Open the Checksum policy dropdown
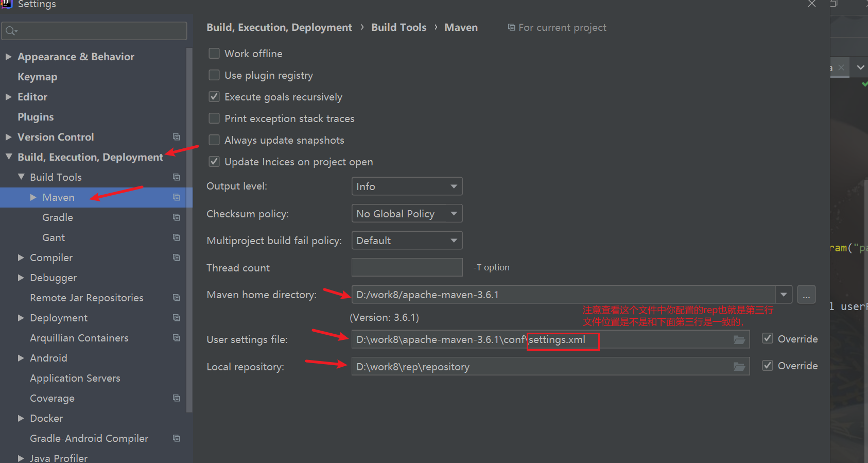 point(407,213)
